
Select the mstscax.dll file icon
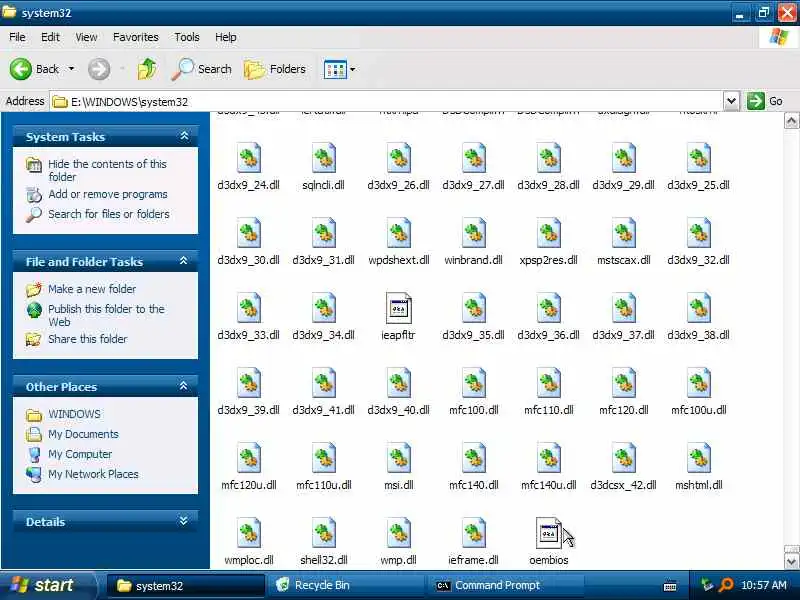624,233
